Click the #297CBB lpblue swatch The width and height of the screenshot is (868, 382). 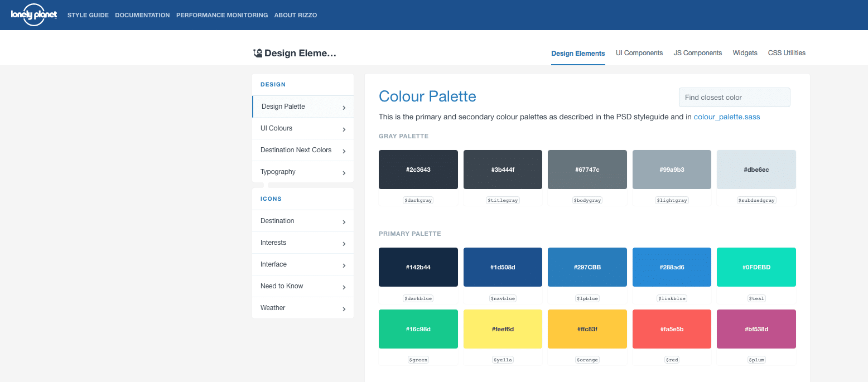coord(587,267)
